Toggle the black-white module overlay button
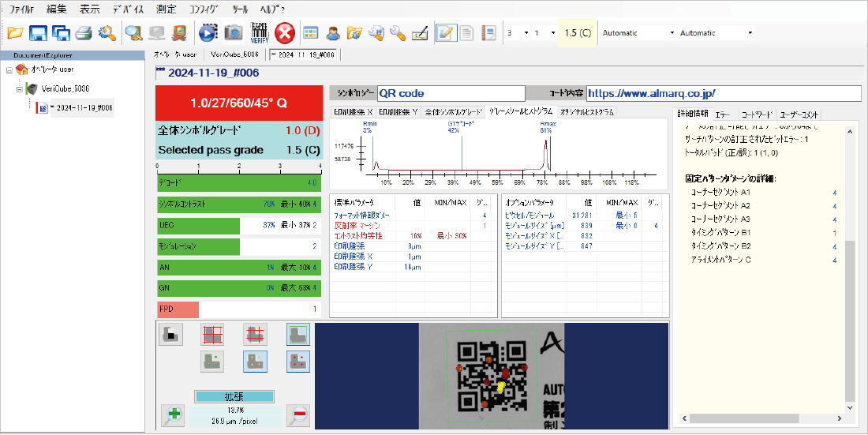Screen dimensions: 868x435 171,335
